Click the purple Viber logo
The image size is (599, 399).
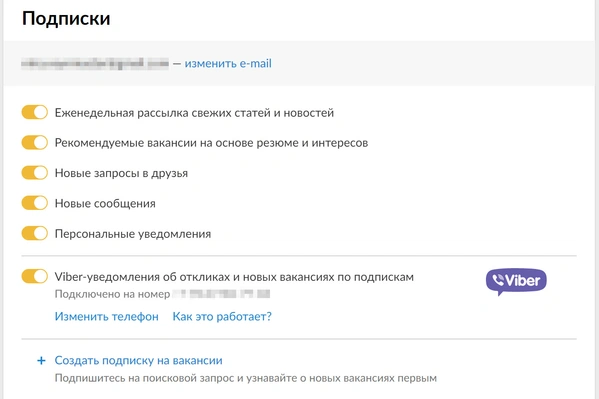point(516,281)
